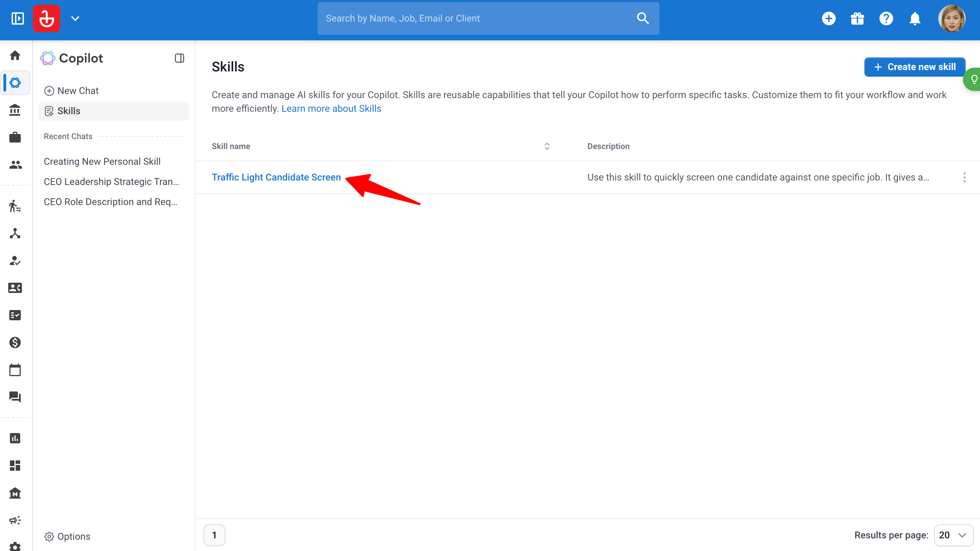Open the checklist tasks sidebar icon
This screenshot has height=551, width=980.
15,315
